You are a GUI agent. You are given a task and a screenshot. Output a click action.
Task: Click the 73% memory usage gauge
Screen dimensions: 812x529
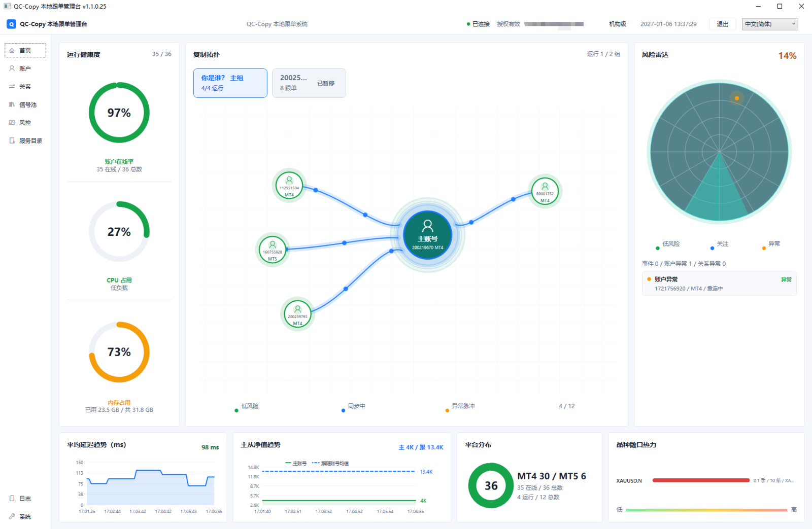point(119,352)
